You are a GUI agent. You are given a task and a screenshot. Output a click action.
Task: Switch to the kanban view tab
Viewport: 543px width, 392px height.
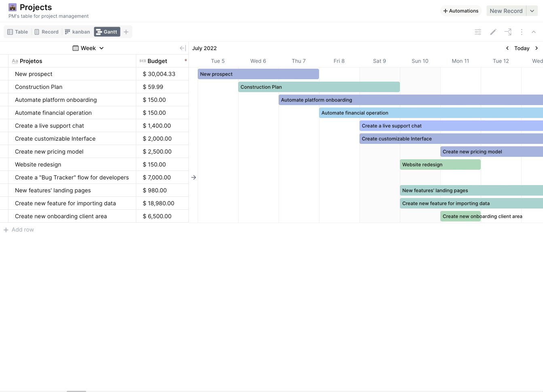(78, 32)
